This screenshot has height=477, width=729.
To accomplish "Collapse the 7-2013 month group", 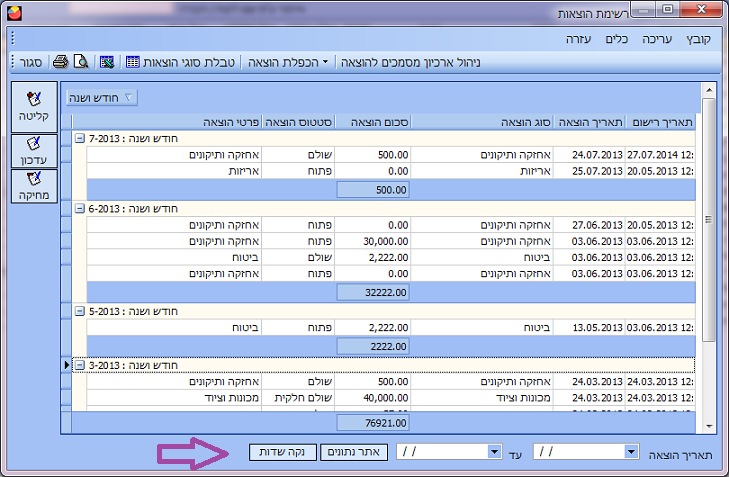I will click(80, 138).
